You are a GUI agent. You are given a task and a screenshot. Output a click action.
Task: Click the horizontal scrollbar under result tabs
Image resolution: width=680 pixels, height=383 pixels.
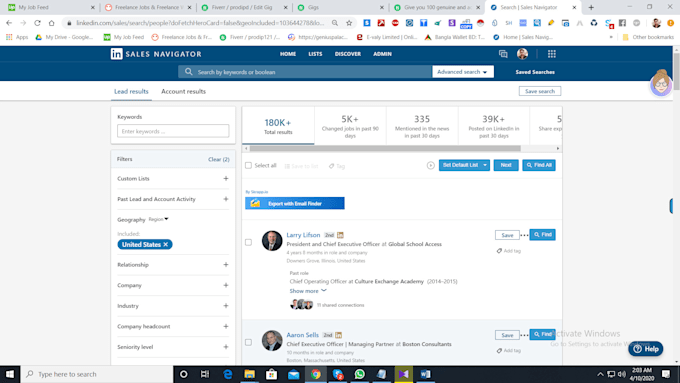pyautogui.click(x=385, y=148)
